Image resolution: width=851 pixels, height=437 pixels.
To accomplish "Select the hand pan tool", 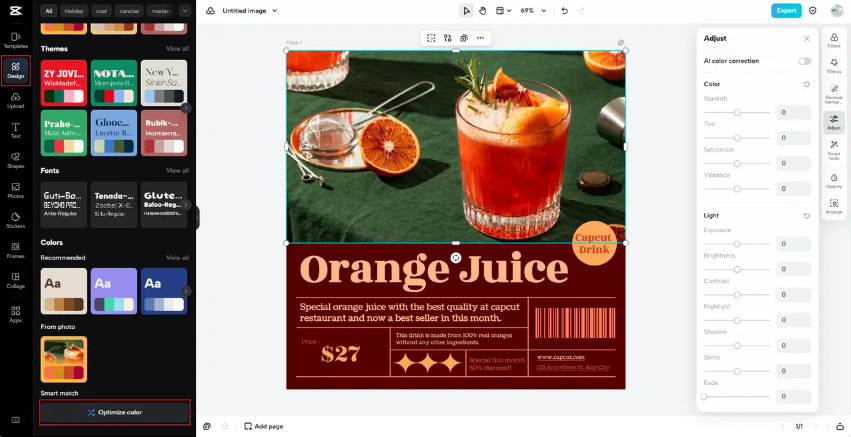I will point(482,10).
